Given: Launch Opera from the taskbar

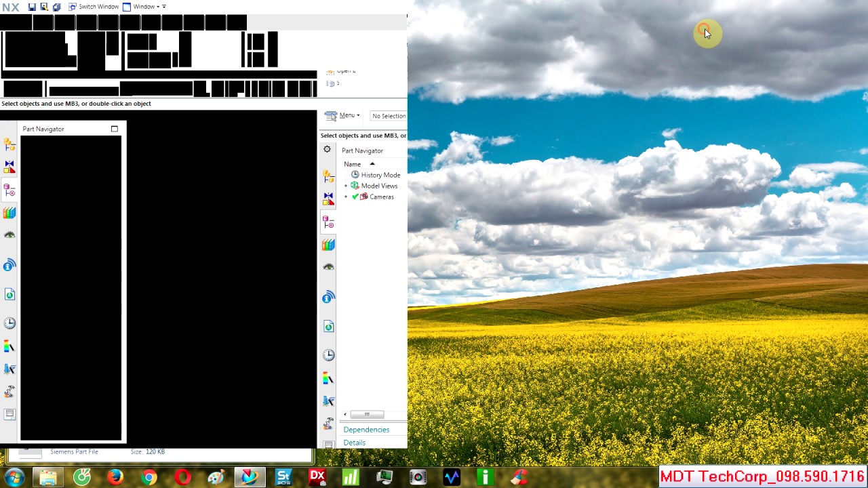Looking at the screenshot, I should 182,477.
